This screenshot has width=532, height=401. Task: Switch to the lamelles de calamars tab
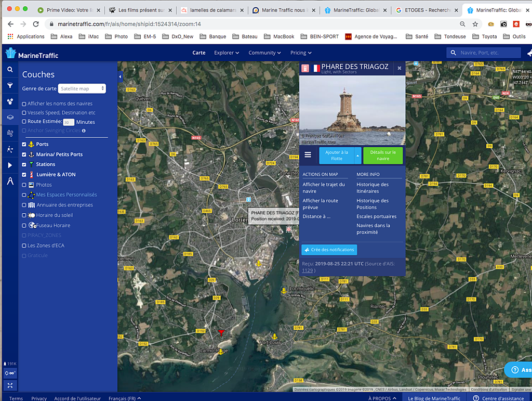(212, 10)
